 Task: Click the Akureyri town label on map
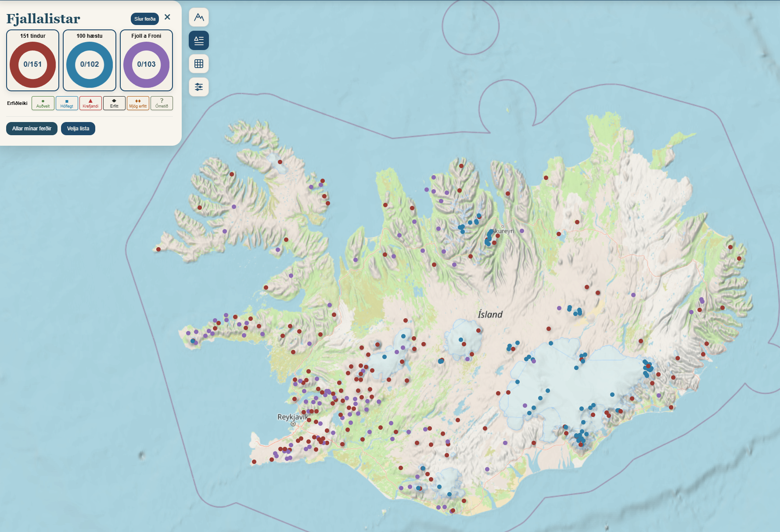[503, 231]
